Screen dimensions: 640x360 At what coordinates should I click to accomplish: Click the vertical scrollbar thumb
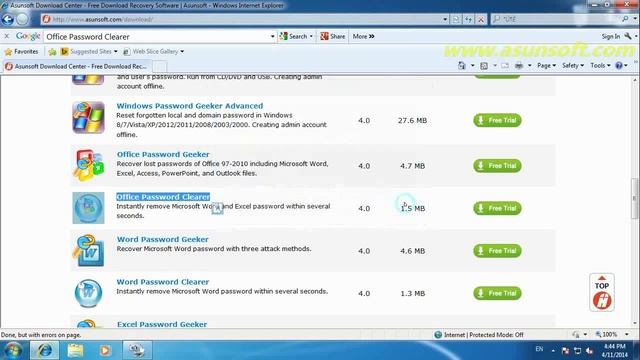coord(635,199)
